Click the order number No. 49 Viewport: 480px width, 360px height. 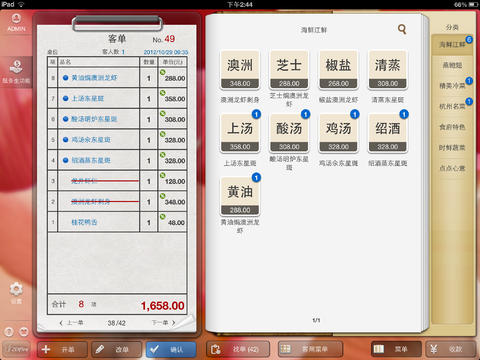click(164, 39)
